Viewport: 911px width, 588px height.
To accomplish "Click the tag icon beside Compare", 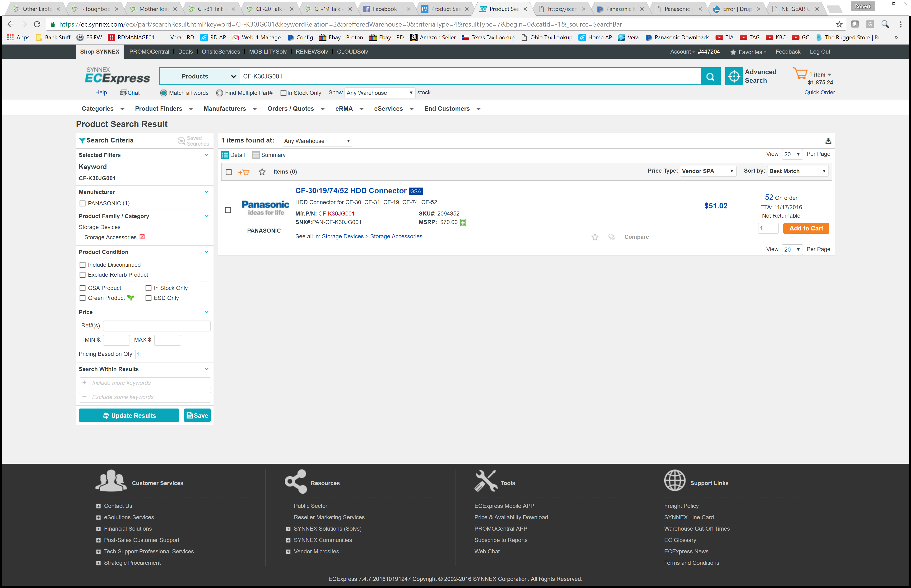I will pos(612,237).
